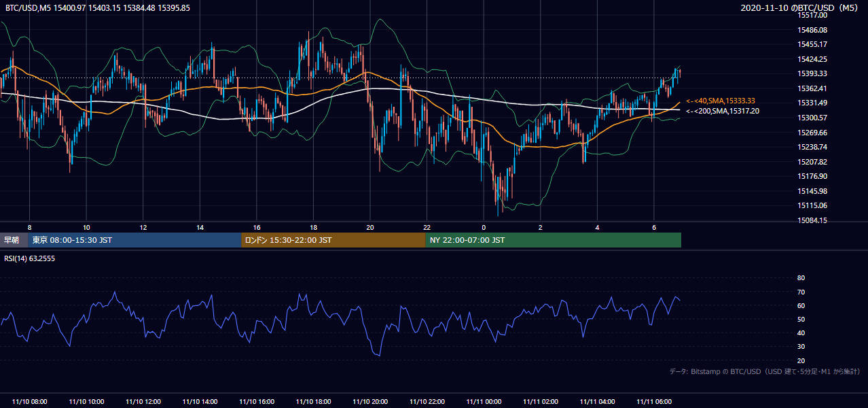Click the 11/10 20:00 time label
Screen dimensions: 868x408
click(x=370, y=402)
